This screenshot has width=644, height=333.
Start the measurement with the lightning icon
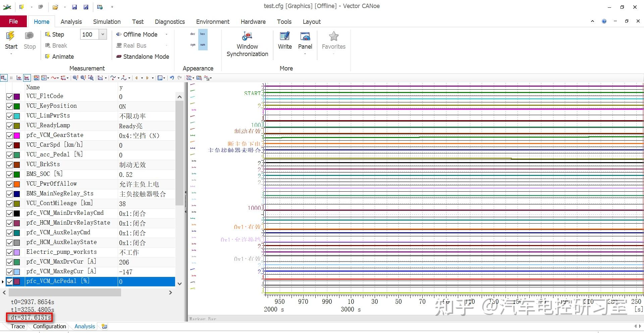[11, 36]
